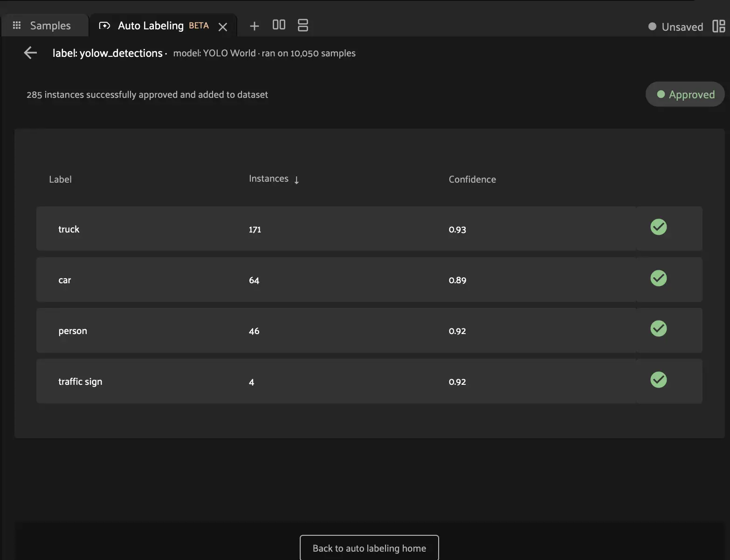Click the Auto Labeling tab icon
The width and height of the screenshot is (730, 560).
click(x=104, y=26)
